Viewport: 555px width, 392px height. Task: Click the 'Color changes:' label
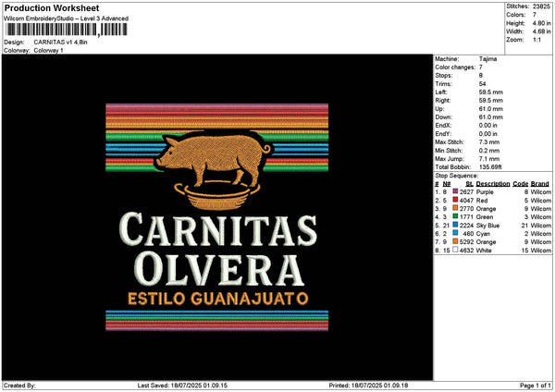(455, 67)
